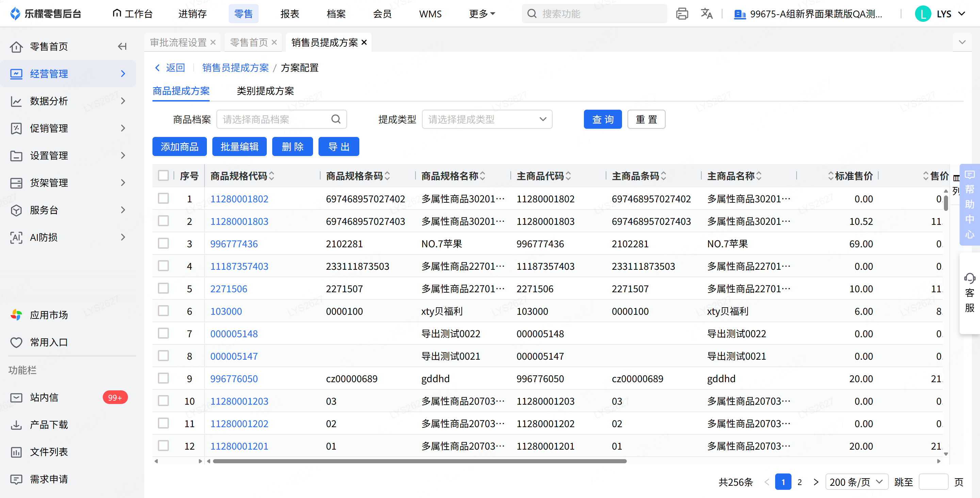Click the 添加商品 button
The width and height of the screenshot is (980, 498).
180,146
